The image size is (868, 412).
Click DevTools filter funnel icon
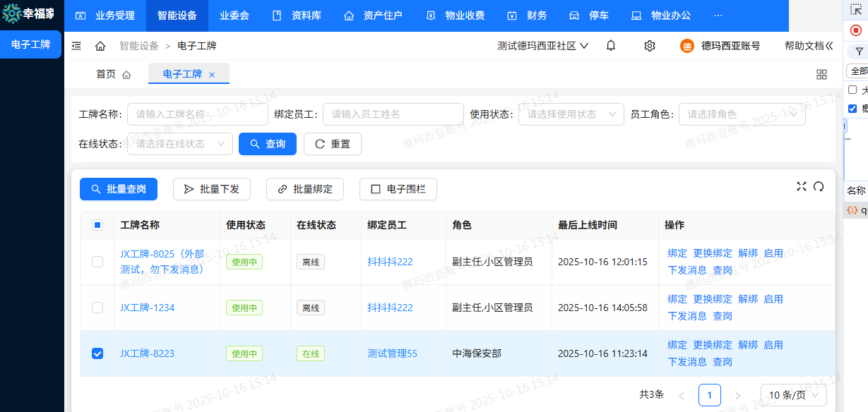(x=859, y=51)
